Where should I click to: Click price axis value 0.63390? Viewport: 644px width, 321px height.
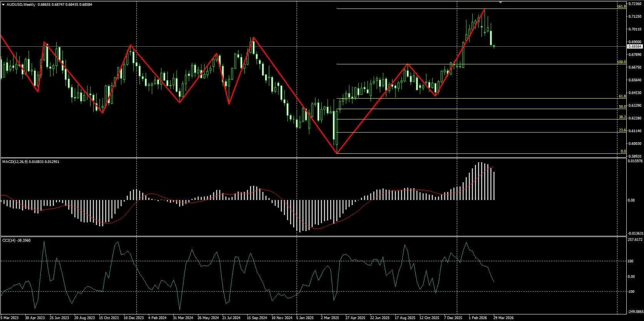[634, 106]
